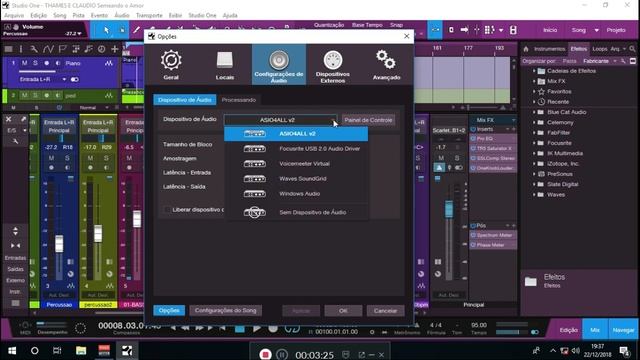Open the Pro EQ insert

tap(493, 139)
